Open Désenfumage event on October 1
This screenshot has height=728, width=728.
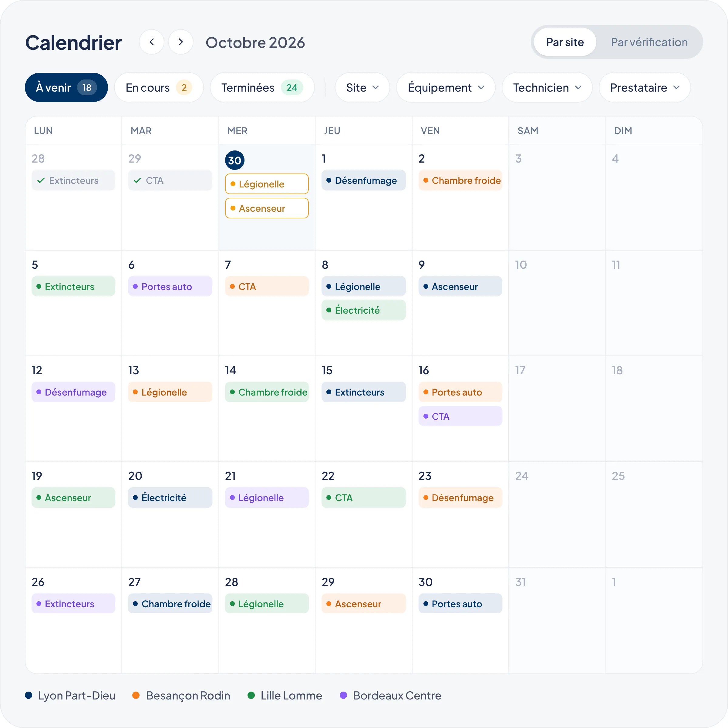tap(364, 180)
